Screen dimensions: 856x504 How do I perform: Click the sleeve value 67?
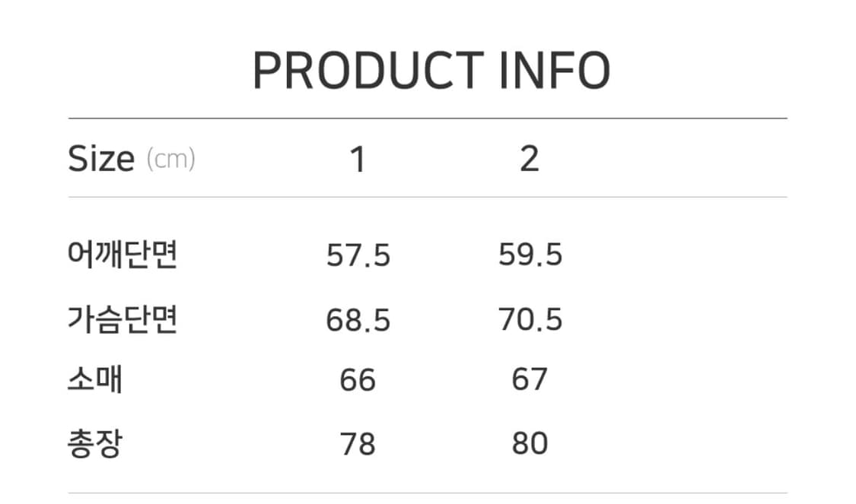530,379
